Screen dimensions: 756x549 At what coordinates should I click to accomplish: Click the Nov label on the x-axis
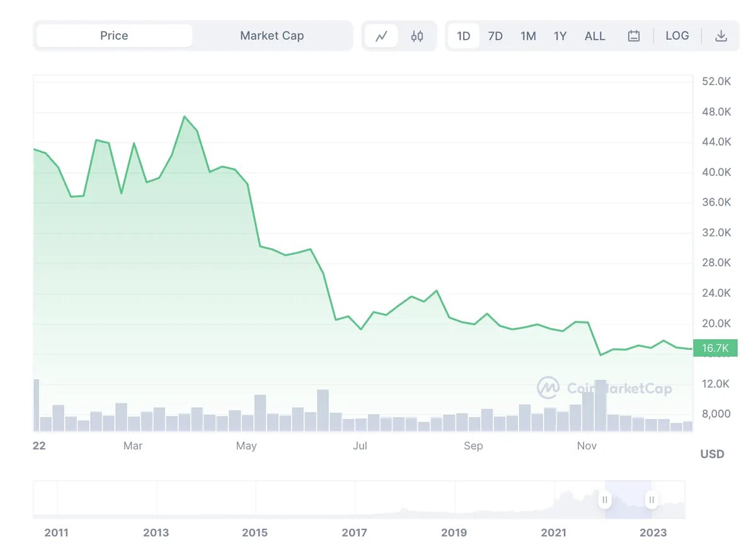coord(587,446)
